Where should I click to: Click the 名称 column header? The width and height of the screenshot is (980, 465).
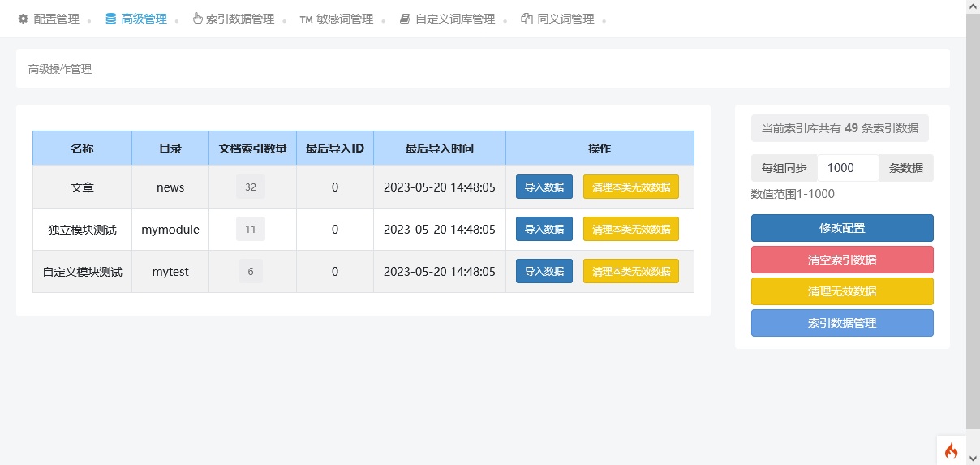82,149
